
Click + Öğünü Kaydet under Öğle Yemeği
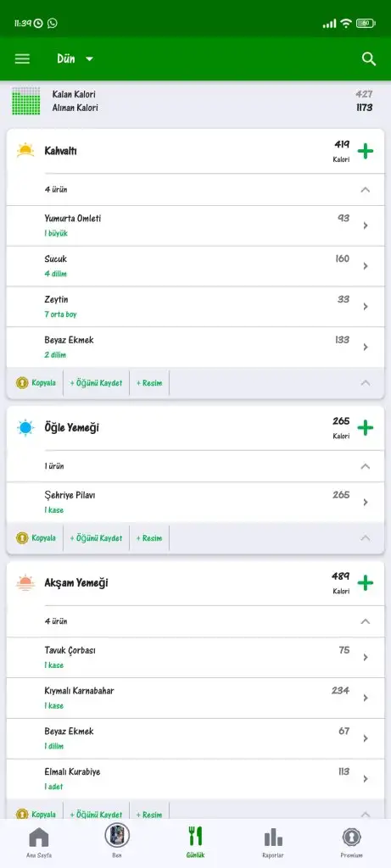pyautogui.click(x=97, y=538)
